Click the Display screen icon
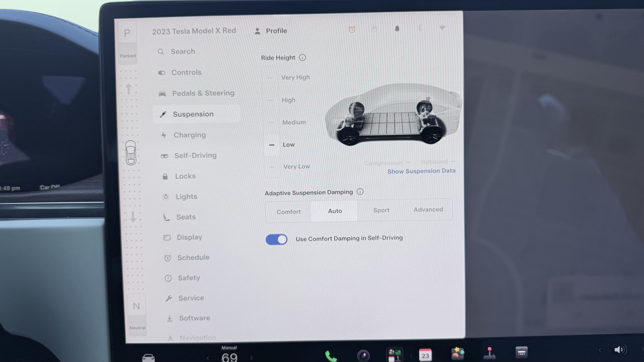Screen dimensions: 644x362 tap(167, 238)
